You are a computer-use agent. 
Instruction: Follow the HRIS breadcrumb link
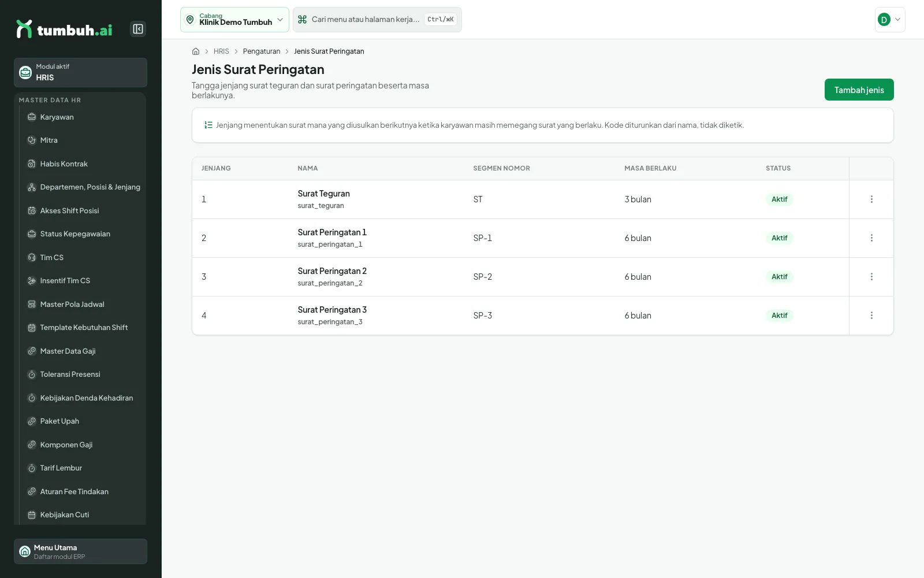(221, 51)
